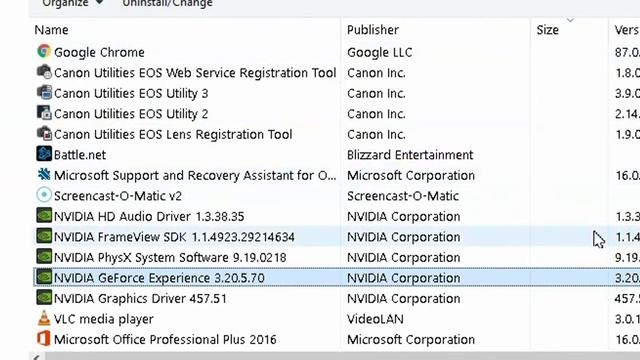Click the Screencast-O-Matic v2 icon
640x360 pixels.
click(x=44, y=195)
